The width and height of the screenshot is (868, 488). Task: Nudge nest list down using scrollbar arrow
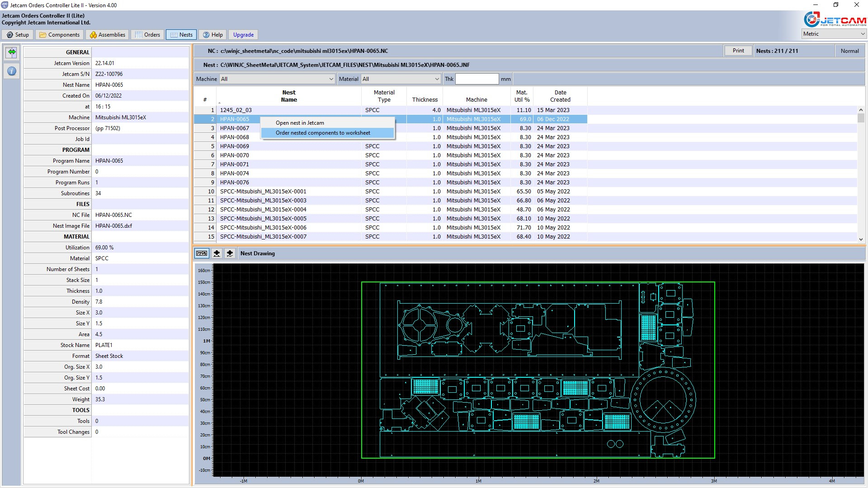click(x=861, y=239)
